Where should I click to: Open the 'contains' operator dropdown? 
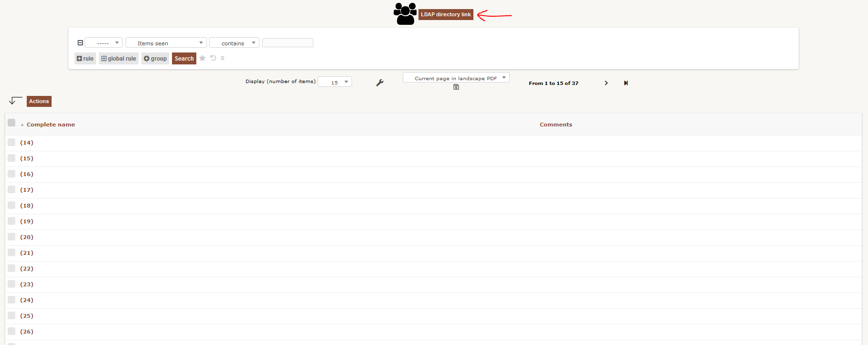pos(234,42)
